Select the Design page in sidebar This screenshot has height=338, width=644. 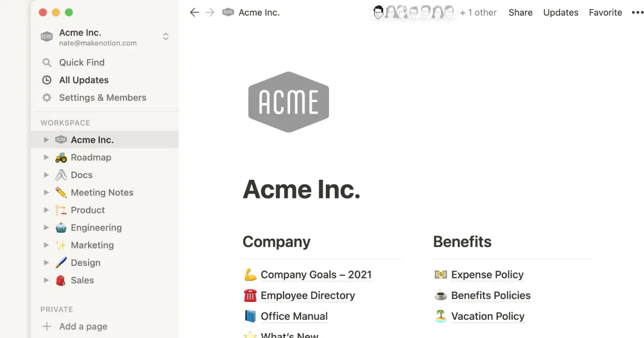tap(85, 263)
